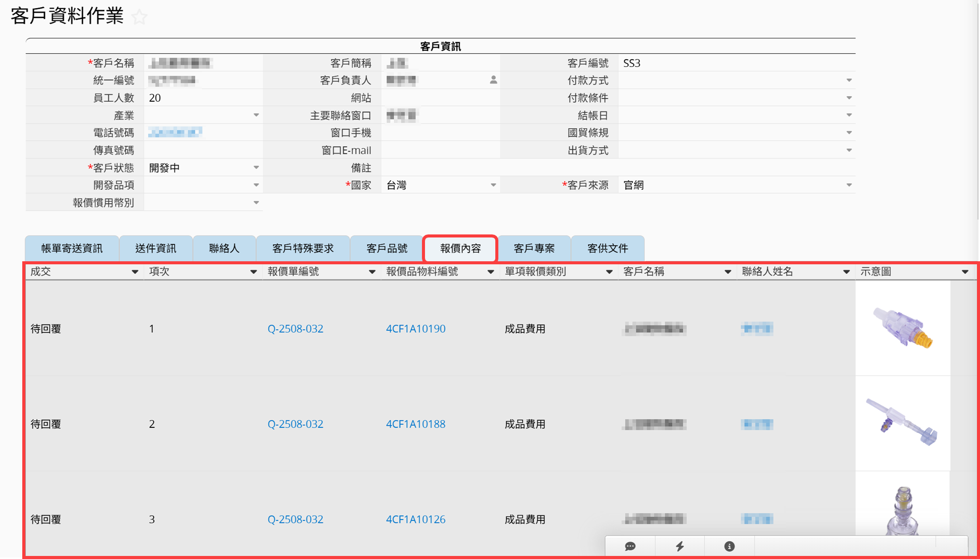
Task: Open quote link Q-2508-032 in row 1
Action: coord(295,329)
